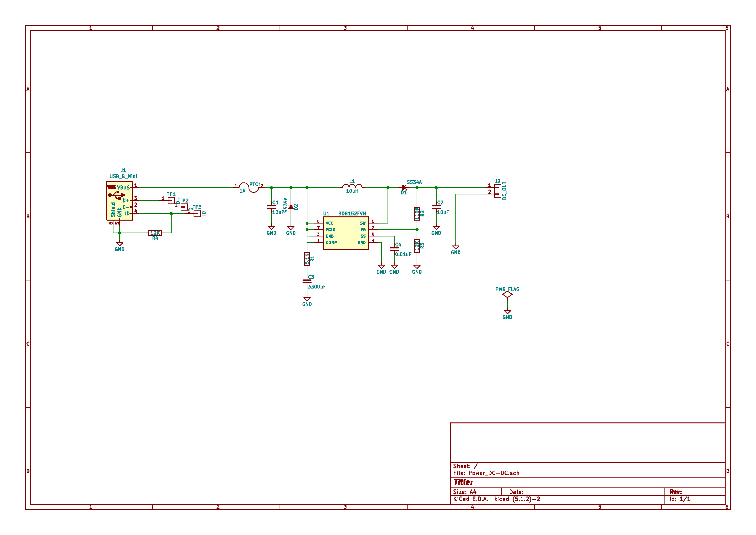
Task: Select the J2 DC_OUT connector symbol
Action: [497, 191]
